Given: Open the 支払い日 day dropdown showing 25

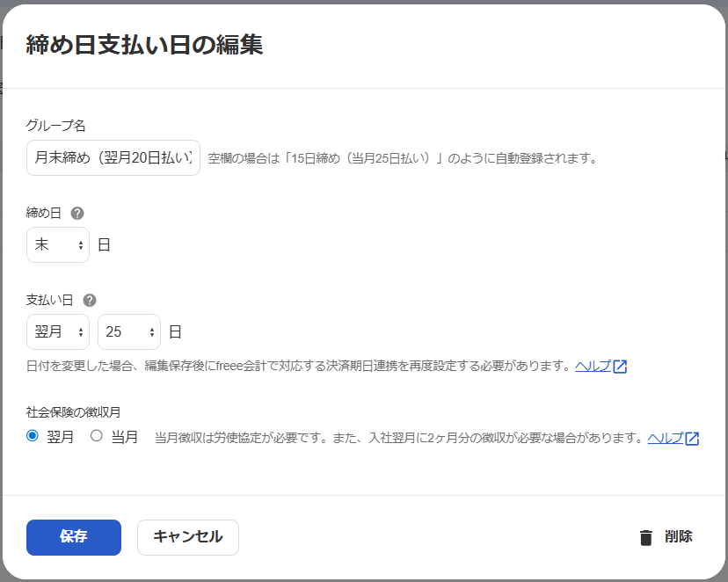Looking at the screenshot, I should point(129,331).
